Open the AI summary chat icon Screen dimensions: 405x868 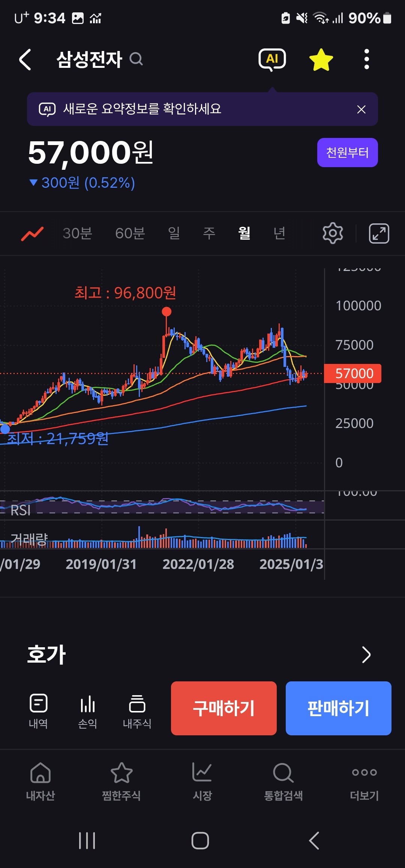[272, 60]
